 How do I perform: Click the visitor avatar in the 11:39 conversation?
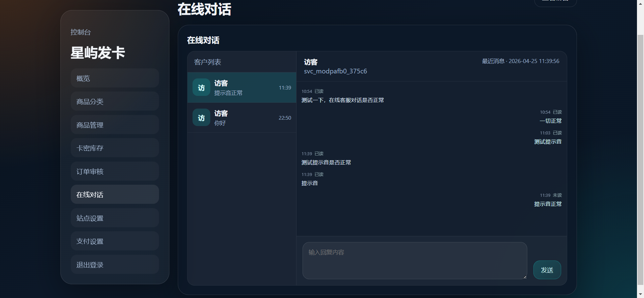click(x=201, y=87)
